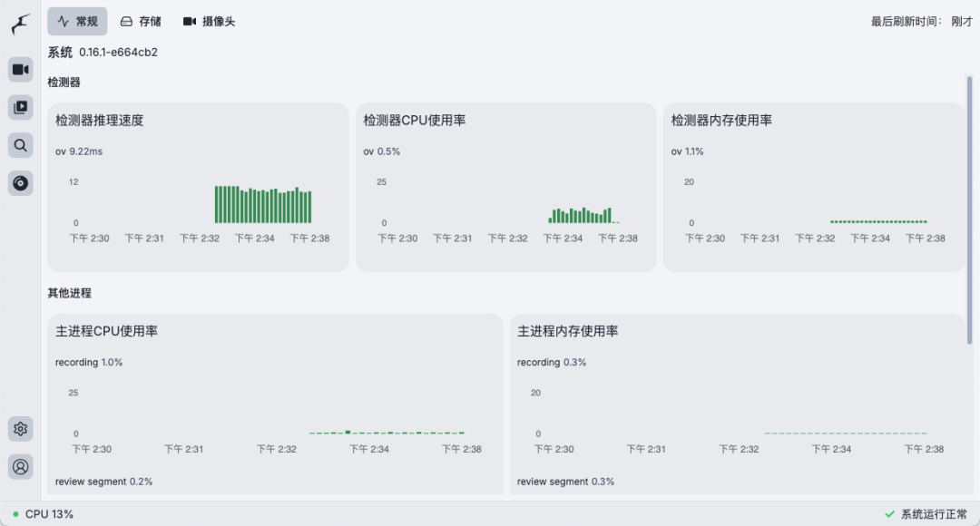Click the system version 0.16.1-e664cb2 text
980x526 pixels.
118,53
